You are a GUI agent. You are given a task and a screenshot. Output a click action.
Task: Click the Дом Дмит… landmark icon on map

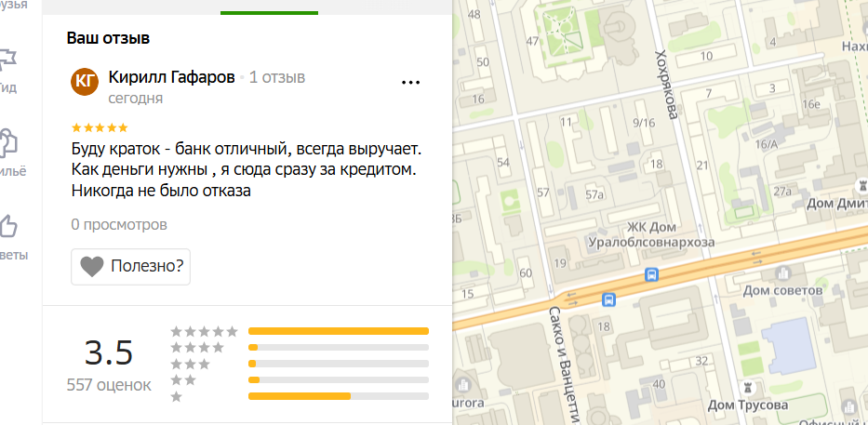coord(861,184)
